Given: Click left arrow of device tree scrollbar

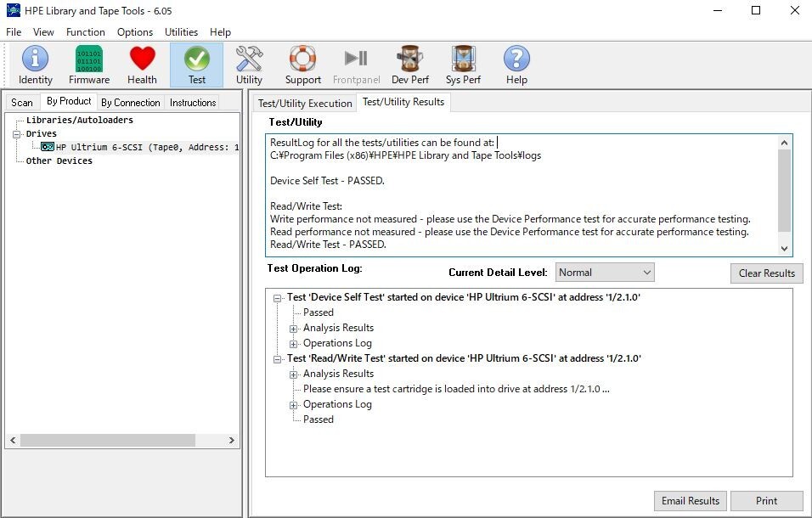Looking at the screenshot, I should tap(13, 441).
